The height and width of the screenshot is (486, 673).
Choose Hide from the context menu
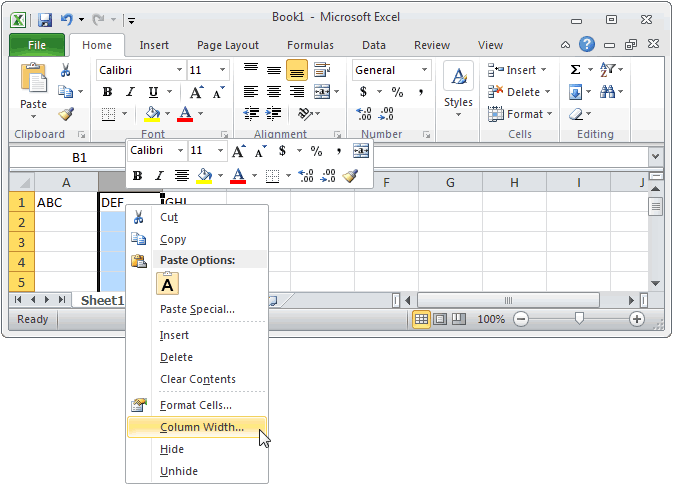[197, 449]
